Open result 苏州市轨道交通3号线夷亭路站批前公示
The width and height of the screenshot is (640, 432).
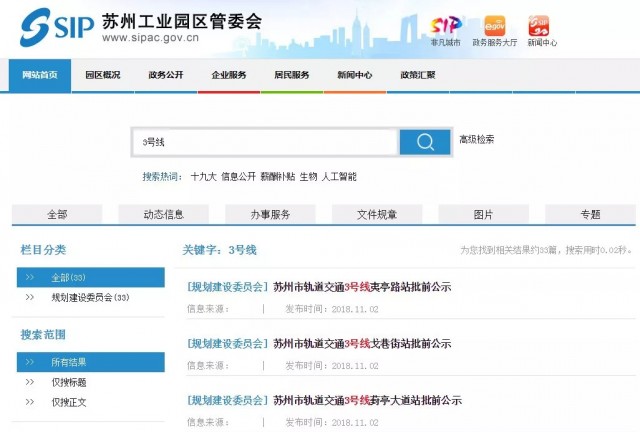[362, 287]
